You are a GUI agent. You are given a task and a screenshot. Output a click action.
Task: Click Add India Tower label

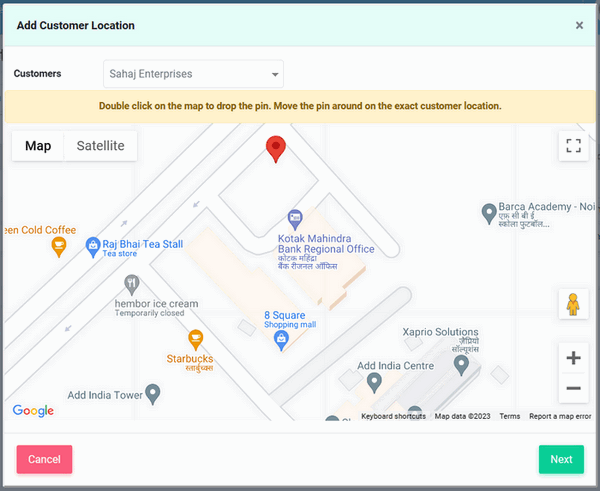[x=105, y=395]
